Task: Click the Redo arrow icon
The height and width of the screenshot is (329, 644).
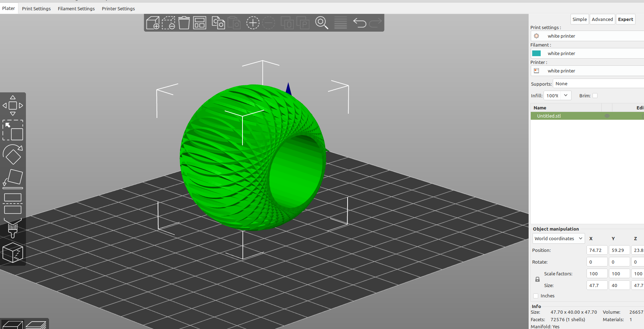Action: [375, 23]
